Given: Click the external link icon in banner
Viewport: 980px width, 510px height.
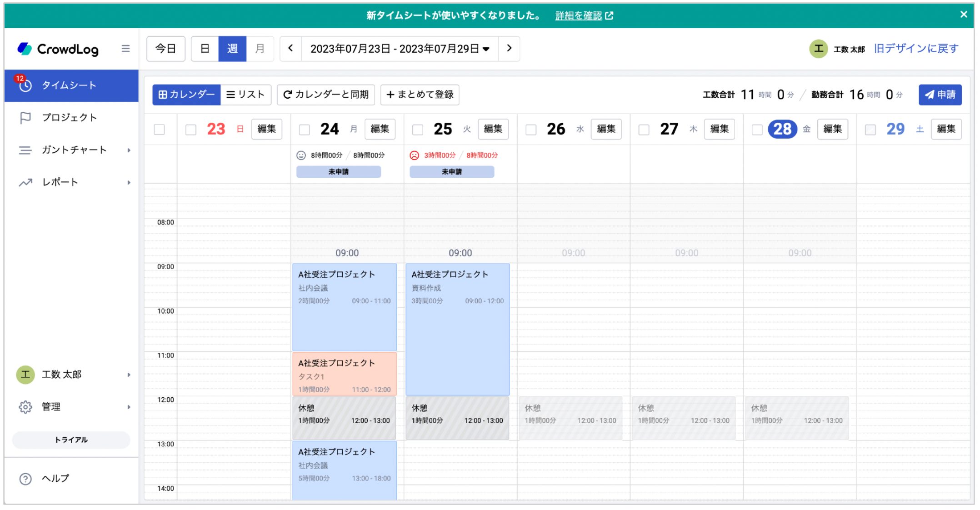Looking at the screenshot, I should [610, 16].
